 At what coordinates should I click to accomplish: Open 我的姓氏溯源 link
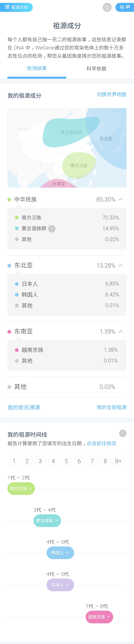click(24, 407)
